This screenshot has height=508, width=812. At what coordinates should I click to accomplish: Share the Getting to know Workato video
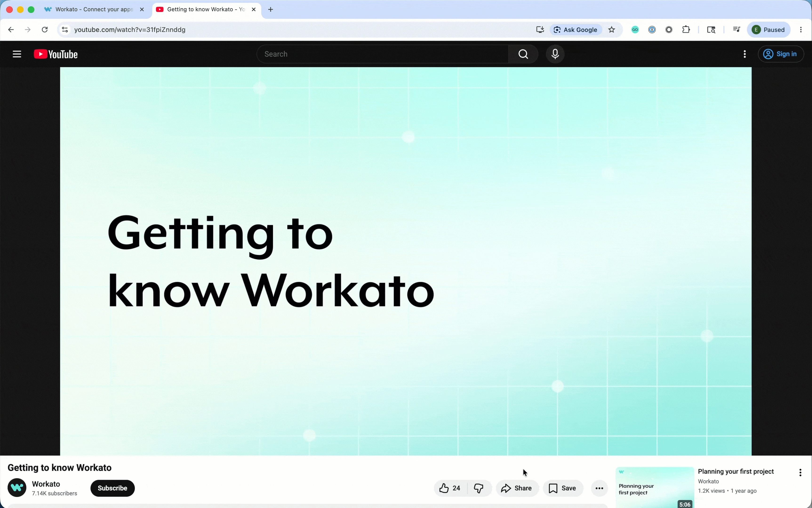click(x=517, y=488)
